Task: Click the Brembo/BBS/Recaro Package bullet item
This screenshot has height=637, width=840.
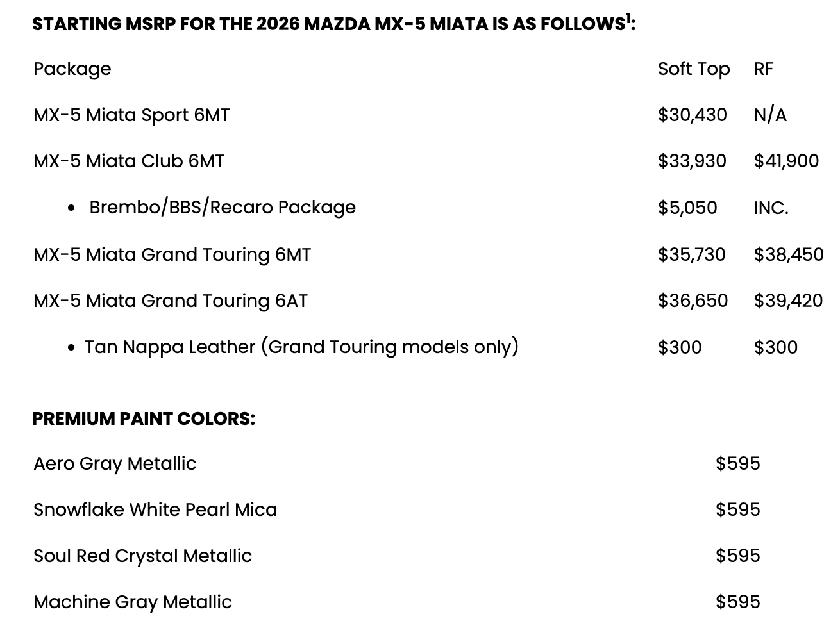Action: [222, 208]
